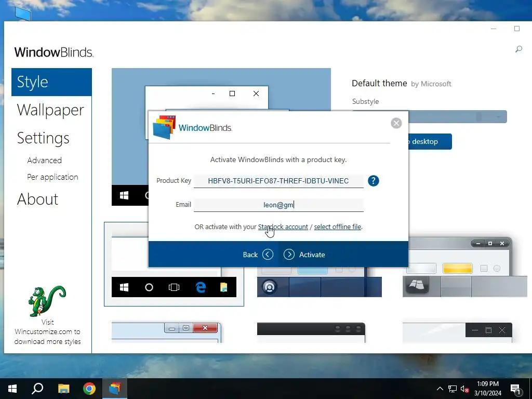The width and height of the screenshot is (532, 399).
Task: Click the Wincustomize gecko mascot
Action: 47,301
